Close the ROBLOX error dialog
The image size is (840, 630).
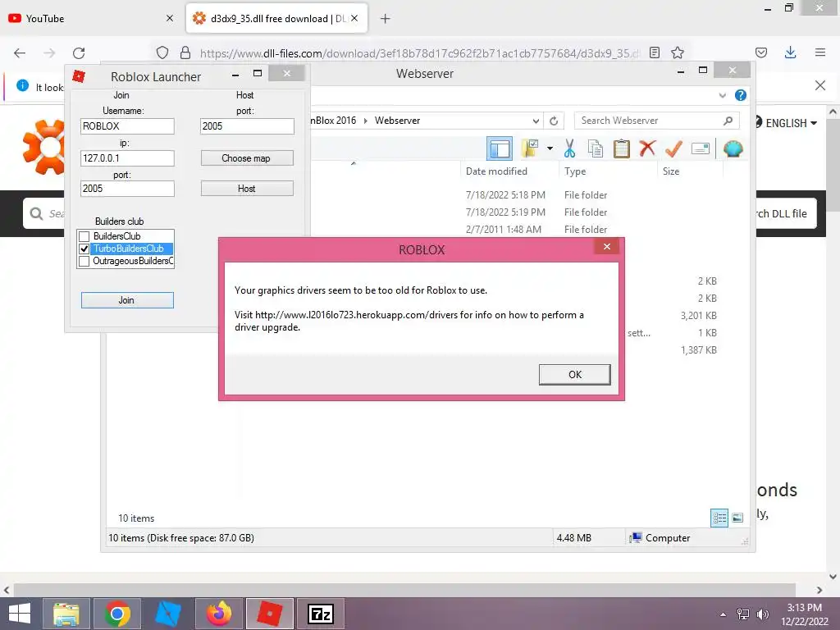point(607,246)
